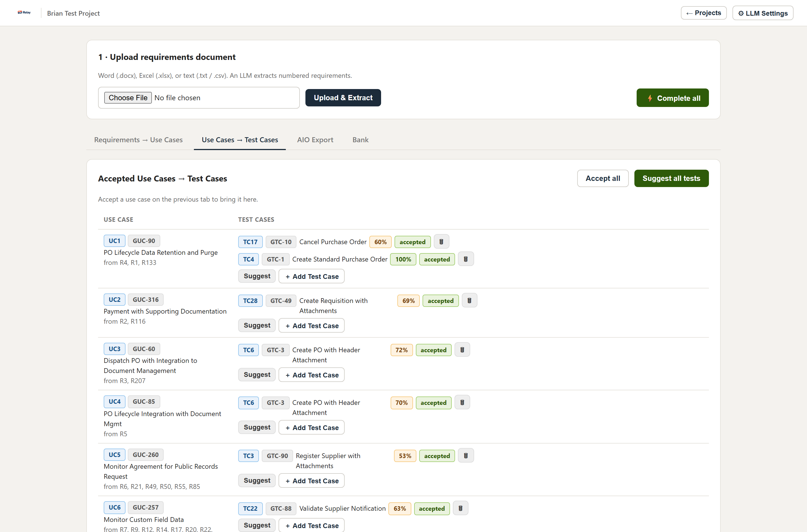Click the GUC-316 badge
Image resolution: width=807 pixels, height=532 pixels.
point(145,299)
